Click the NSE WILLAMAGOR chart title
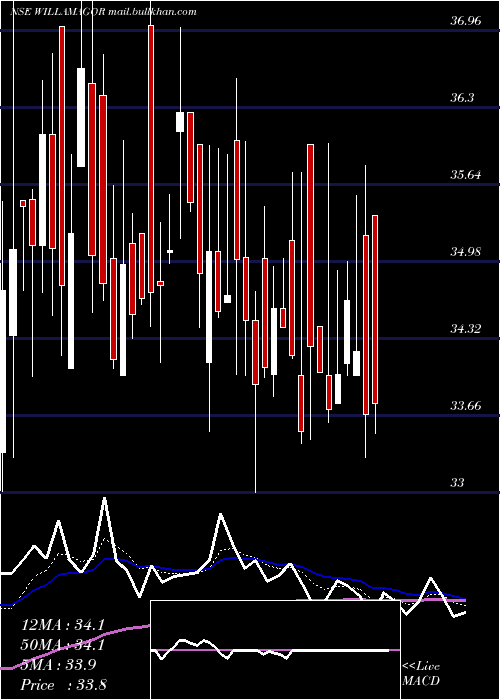This screenshot has height=700, width=500. 104,12
